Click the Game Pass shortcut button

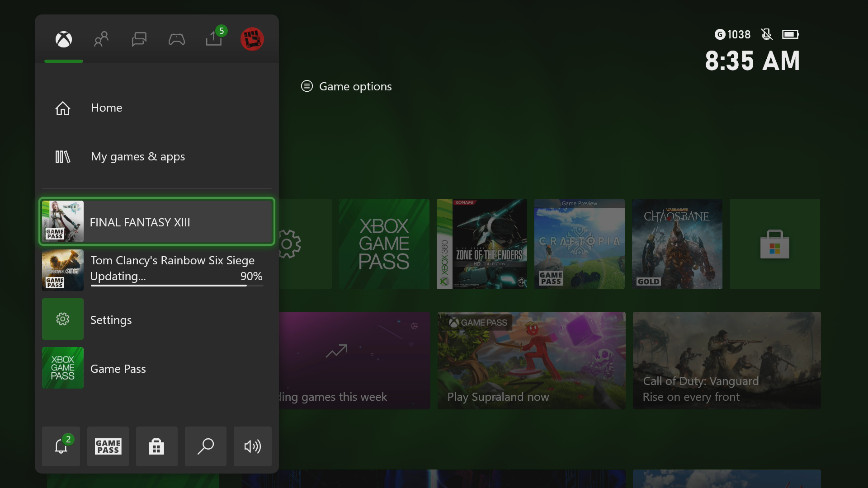108,446
